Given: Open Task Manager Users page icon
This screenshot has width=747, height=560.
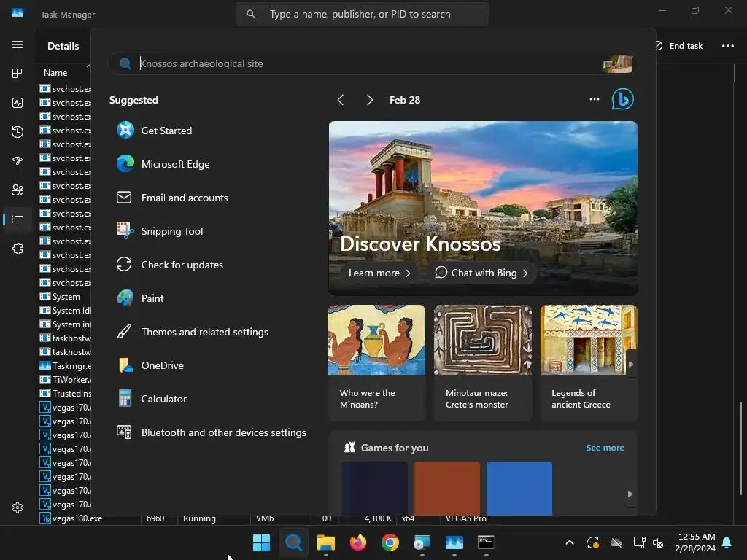Looking at the screenshot, I should click(18, 190).
